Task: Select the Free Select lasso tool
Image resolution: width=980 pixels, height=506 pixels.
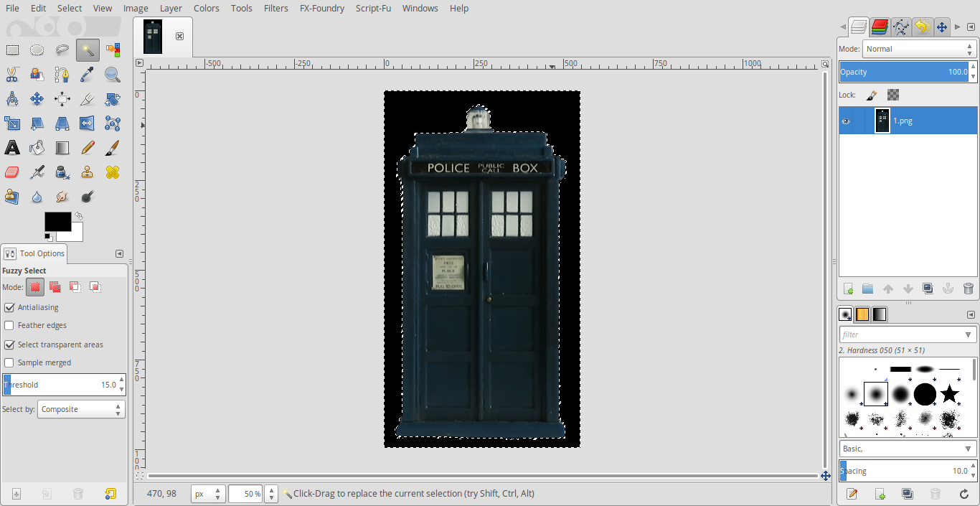Action: (x=62, y=50)
